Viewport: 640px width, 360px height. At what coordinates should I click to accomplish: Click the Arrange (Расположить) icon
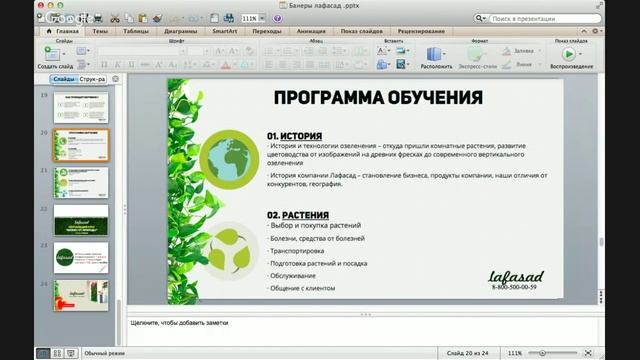(433, 54)
